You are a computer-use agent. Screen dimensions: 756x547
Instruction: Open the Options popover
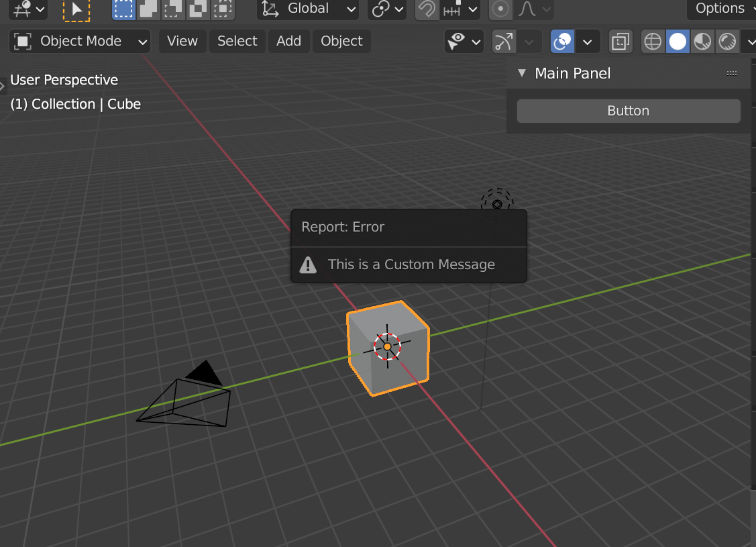[720, 9]
